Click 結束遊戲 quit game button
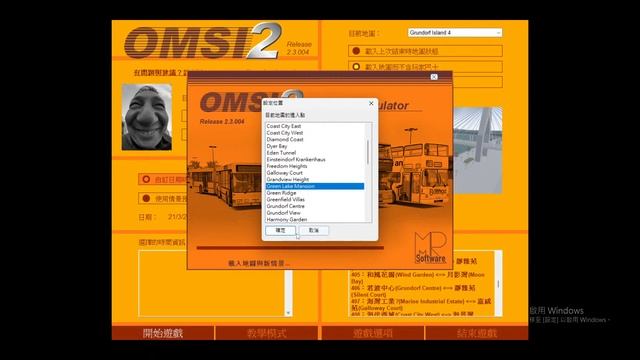This screenshot has width=640, height=360. [x=477, y=333]
